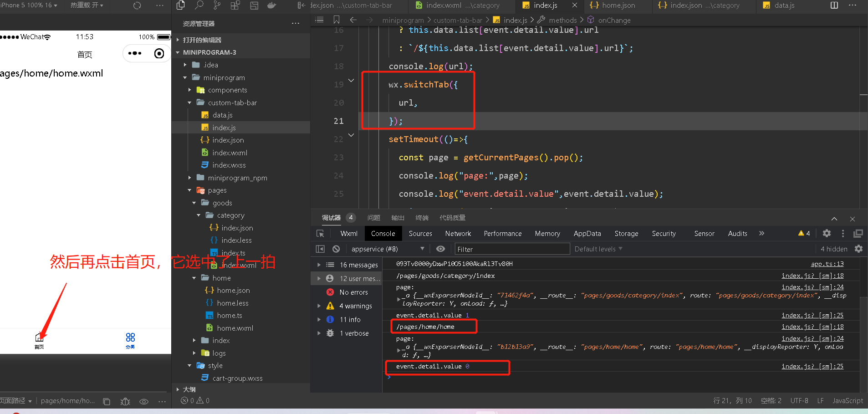Open the extensions blocks icon in top bar
The height and width of the screenshot is (414, 868).
(x=235, y=5)
